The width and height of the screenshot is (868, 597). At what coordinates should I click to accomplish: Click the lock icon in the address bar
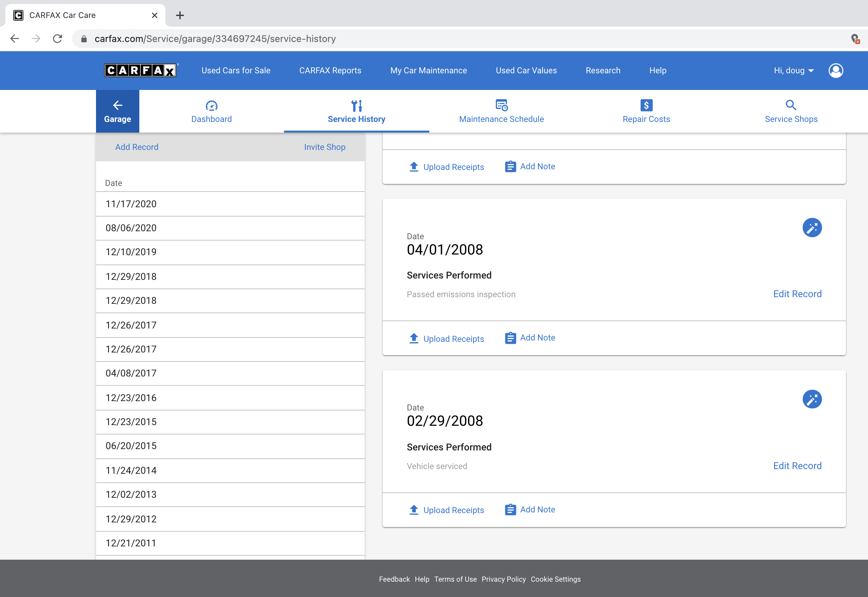click(x=84, y=39)
